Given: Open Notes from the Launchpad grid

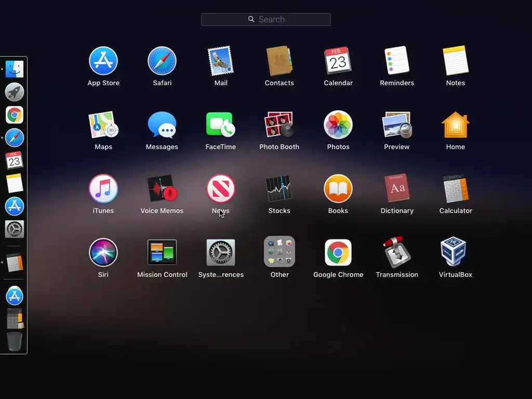Looking at the screenshot, I should click(456, 61).
